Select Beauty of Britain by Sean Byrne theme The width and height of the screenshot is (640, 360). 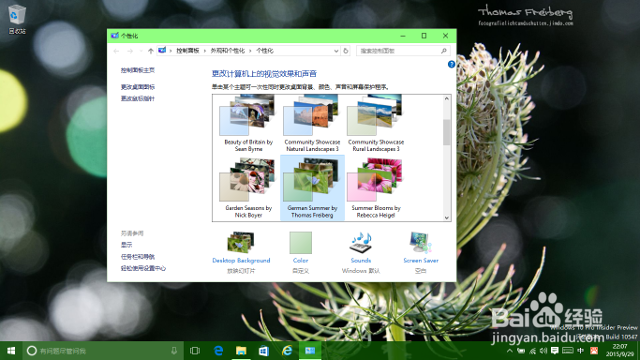pos(249,124)
